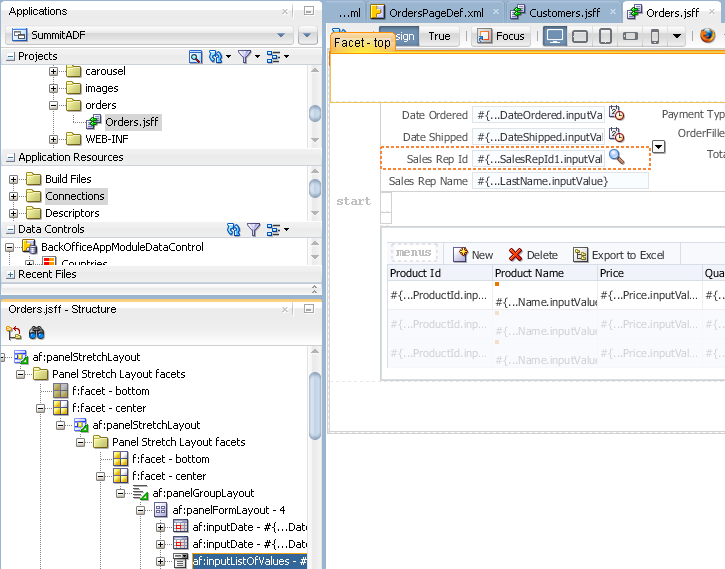Click the Export to Excel button

coord(618,255)
